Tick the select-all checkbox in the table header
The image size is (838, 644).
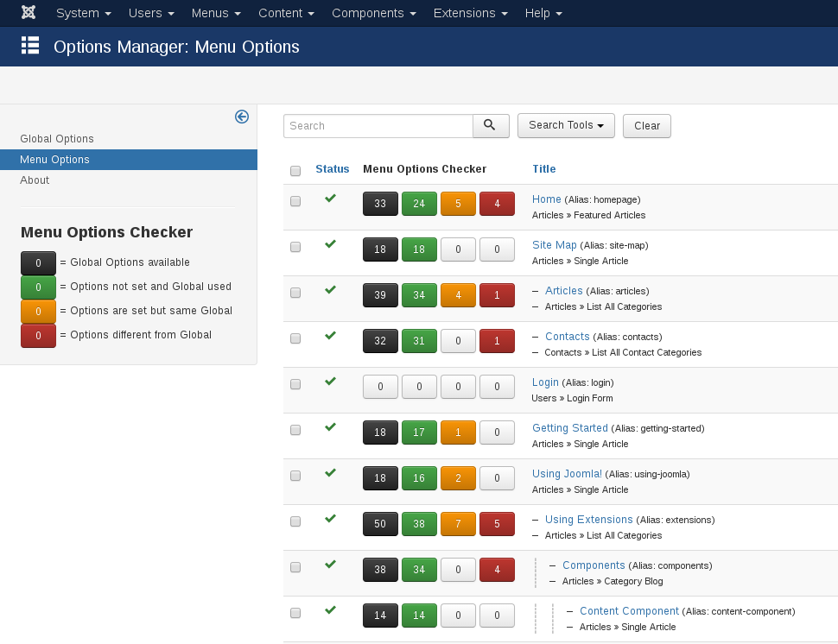tap(295, 171)
